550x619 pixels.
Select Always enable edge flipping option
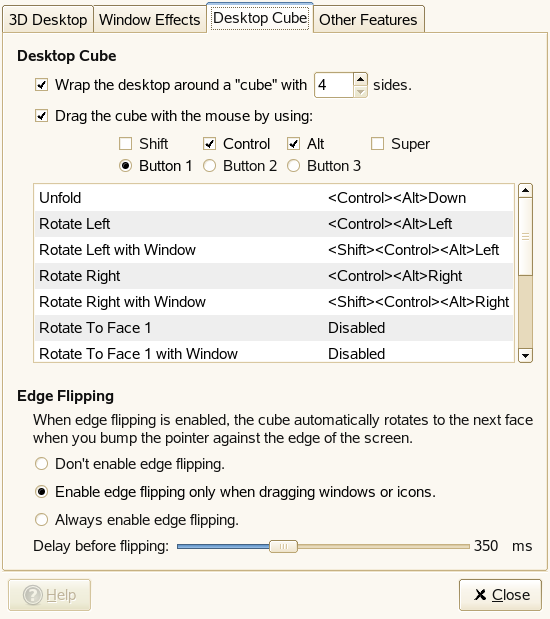click(41, 520)
